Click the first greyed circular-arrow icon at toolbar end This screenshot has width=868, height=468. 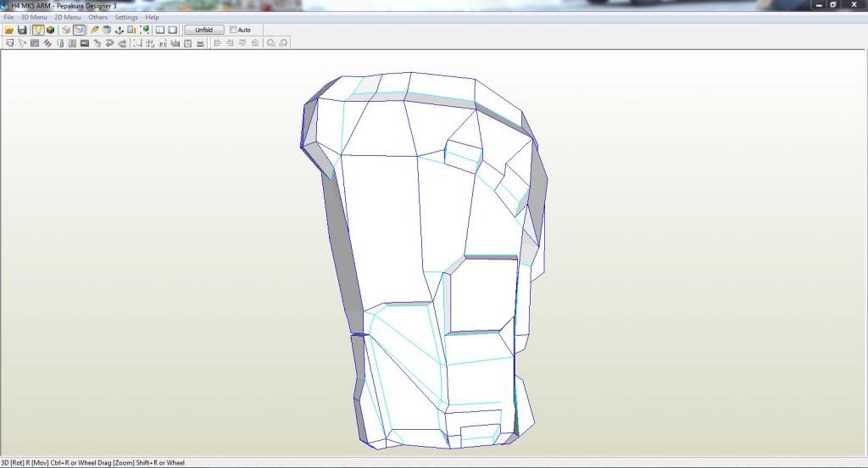coord(270,43)
